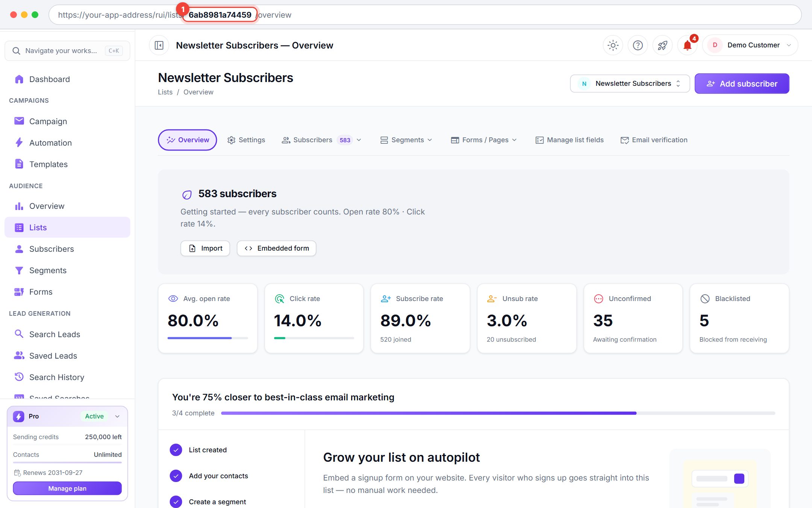This screenshot has height=508, width=812.
Task: Select the Overview tab
Action: (x=187, y=140)
